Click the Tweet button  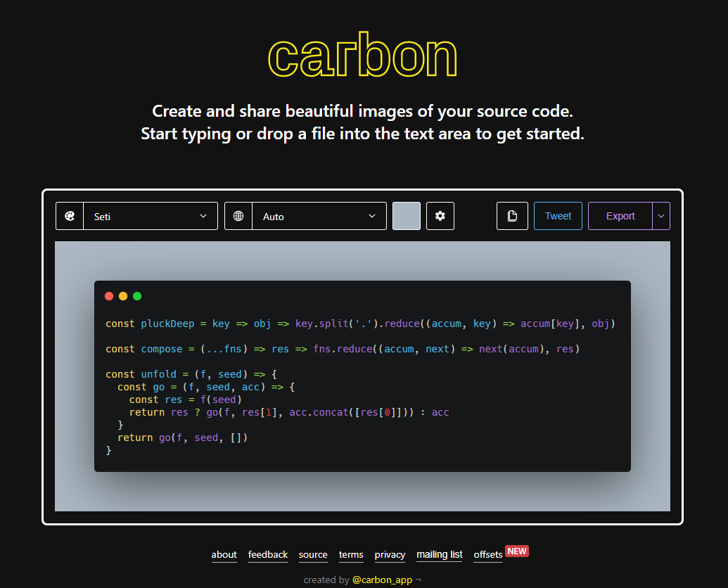pyautogui.click(x=558, y=216)
